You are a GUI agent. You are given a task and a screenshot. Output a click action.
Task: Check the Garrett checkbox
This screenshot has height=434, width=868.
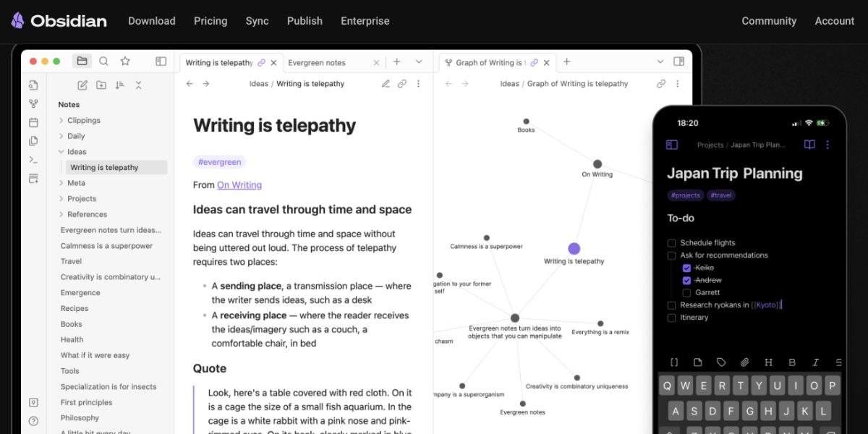point(686,292)
